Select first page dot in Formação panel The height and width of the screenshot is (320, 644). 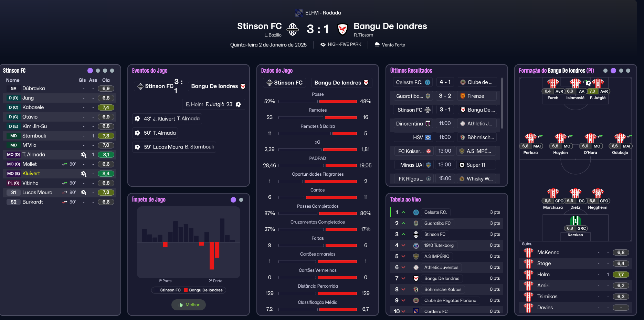pyautogui.click(x=605, y=71)
